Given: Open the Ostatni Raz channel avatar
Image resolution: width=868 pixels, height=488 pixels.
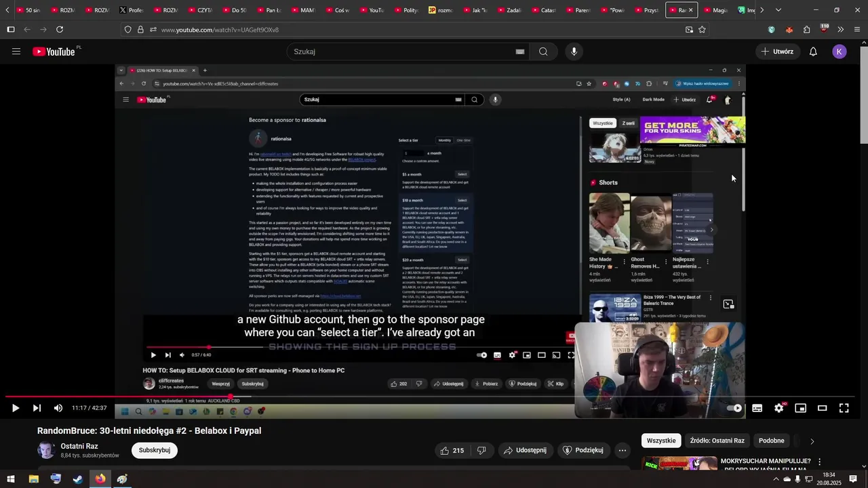Looking at the screenshot, I should pos(46,450).
